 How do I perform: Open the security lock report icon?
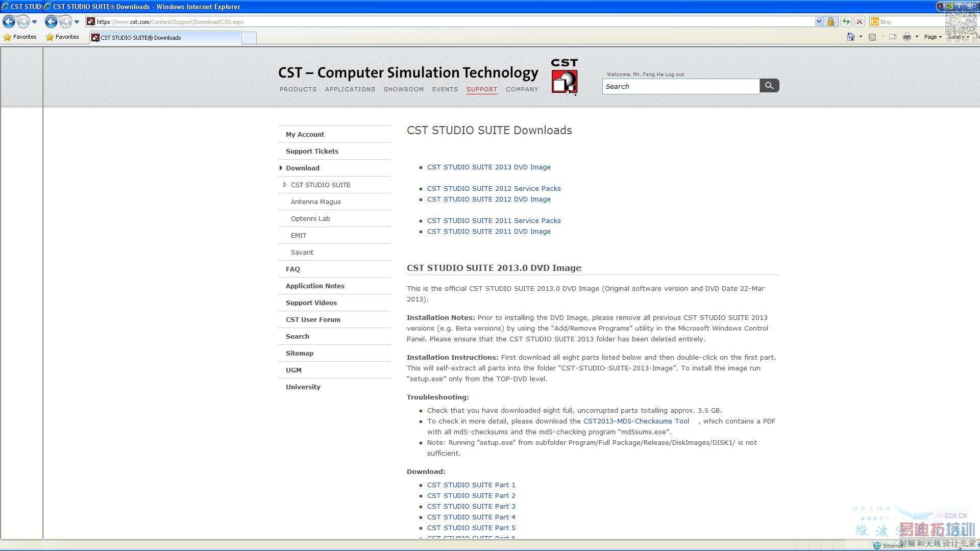point(830,21)
